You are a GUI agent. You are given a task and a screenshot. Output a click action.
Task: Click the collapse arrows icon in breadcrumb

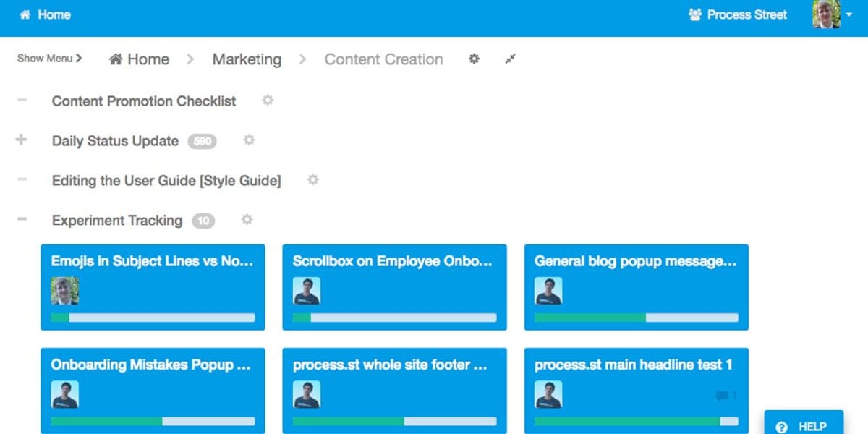pos(511,59)
